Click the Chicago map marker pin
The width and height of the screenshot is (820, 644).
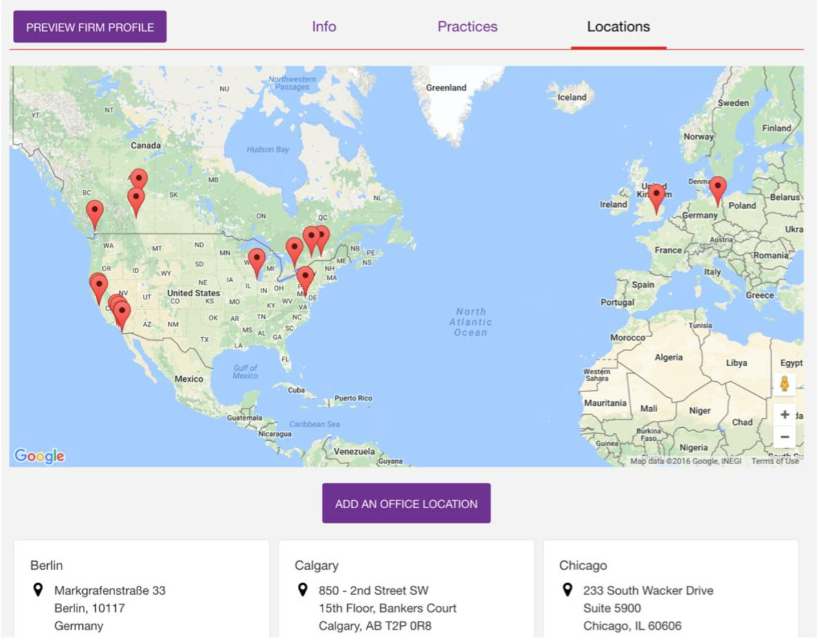pos(257,257)
